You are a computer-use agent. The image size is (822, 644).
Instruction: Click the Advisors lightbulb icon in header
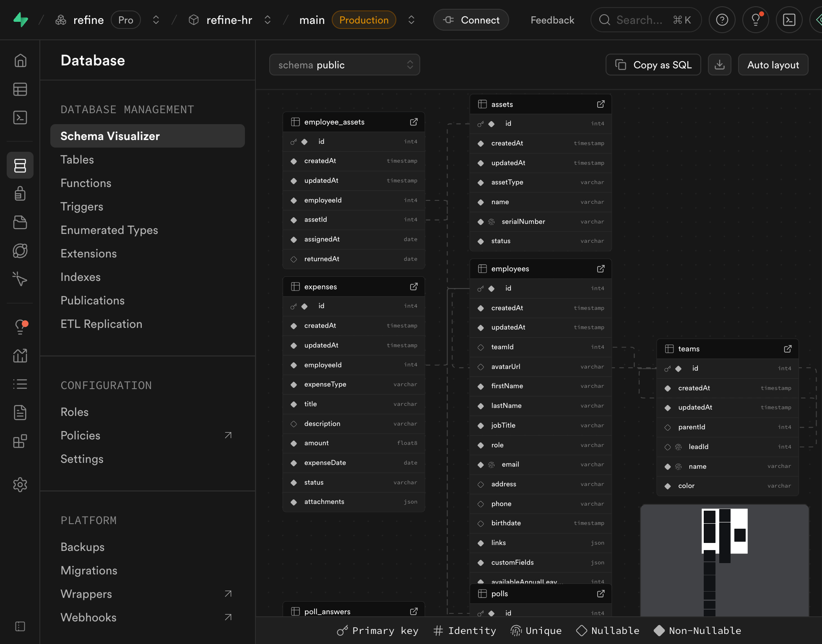(x=755, y=20)
